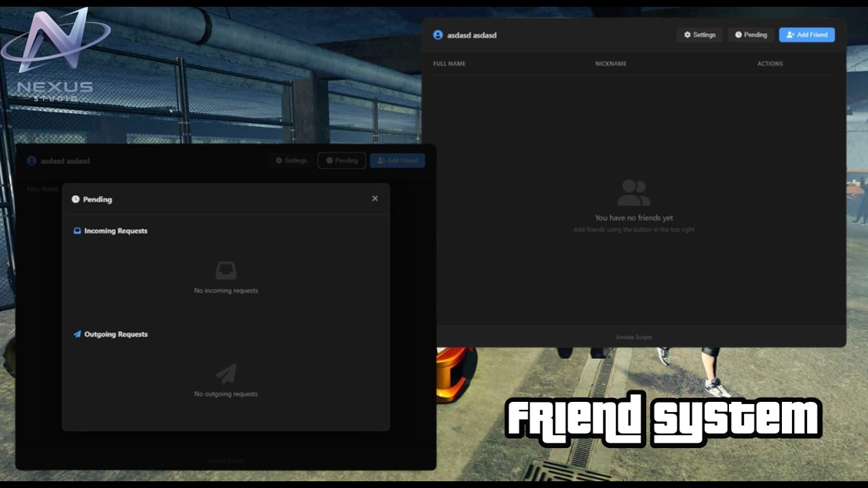Click the gear icon on right Settings button
868x488 pixels.
click(x=687, y=35)
